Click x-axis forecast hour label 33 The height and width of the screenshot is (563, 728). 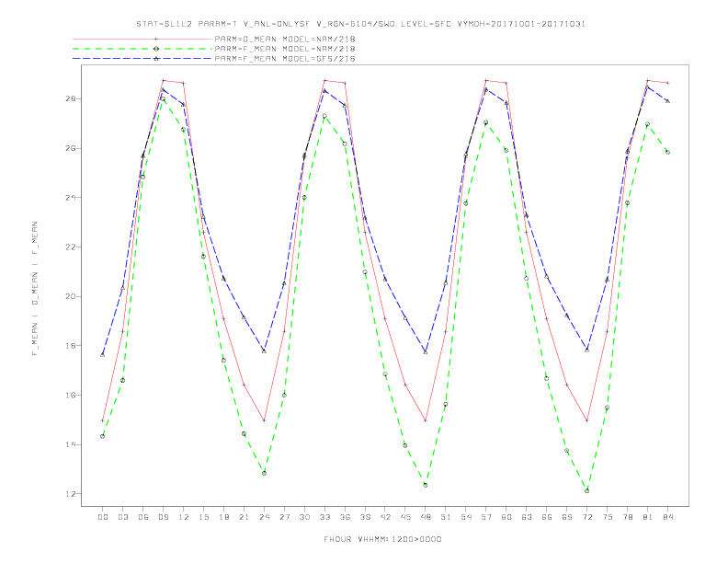coord(324,517)
